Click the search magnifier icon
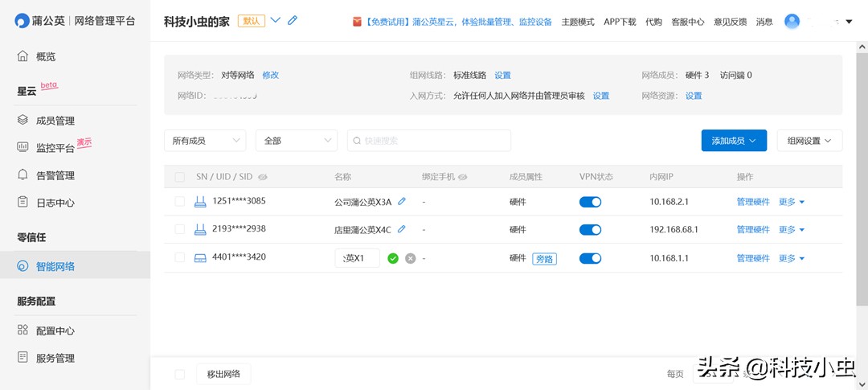 pyautogui.click(x=357, y=141)
